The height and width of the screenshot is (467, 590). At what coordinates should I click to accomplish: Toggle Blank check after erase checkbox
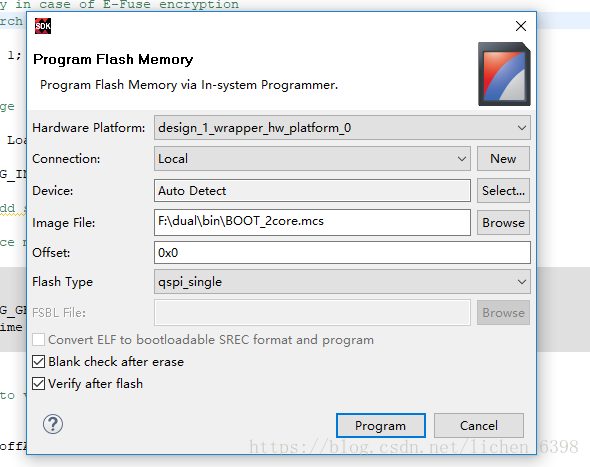[38, 362]
